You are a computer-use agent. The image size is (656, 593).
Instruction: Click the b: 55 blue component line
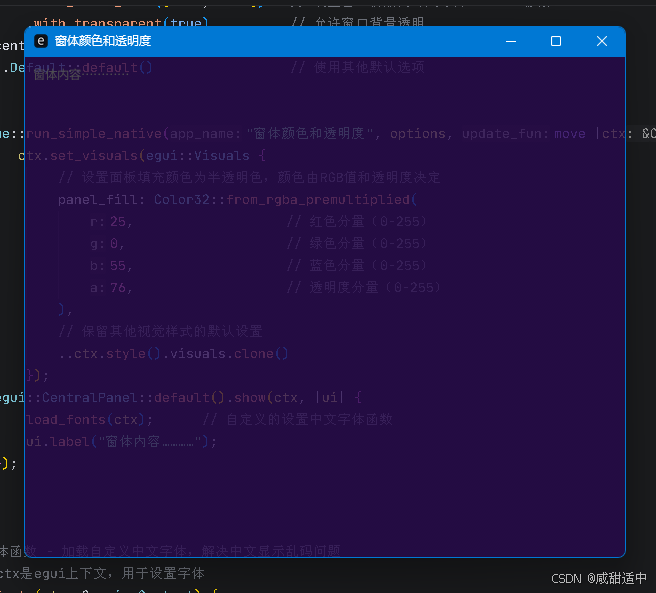(111, 265)
